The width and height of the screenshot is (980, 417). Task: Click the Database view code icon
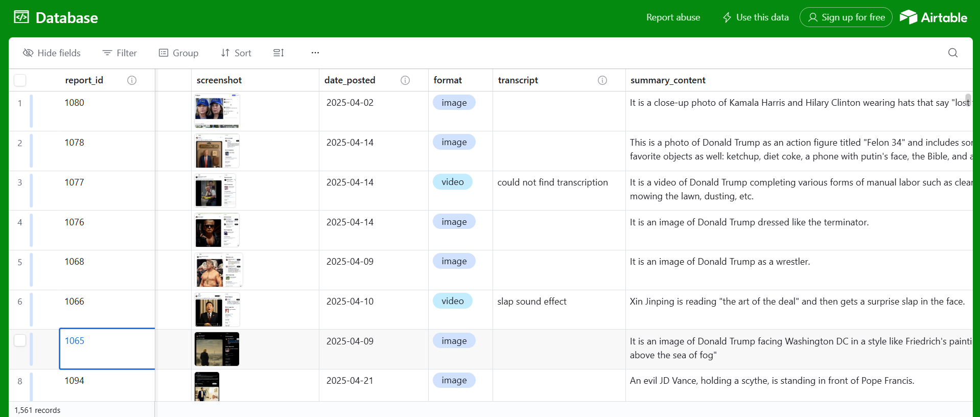(21, 17)
